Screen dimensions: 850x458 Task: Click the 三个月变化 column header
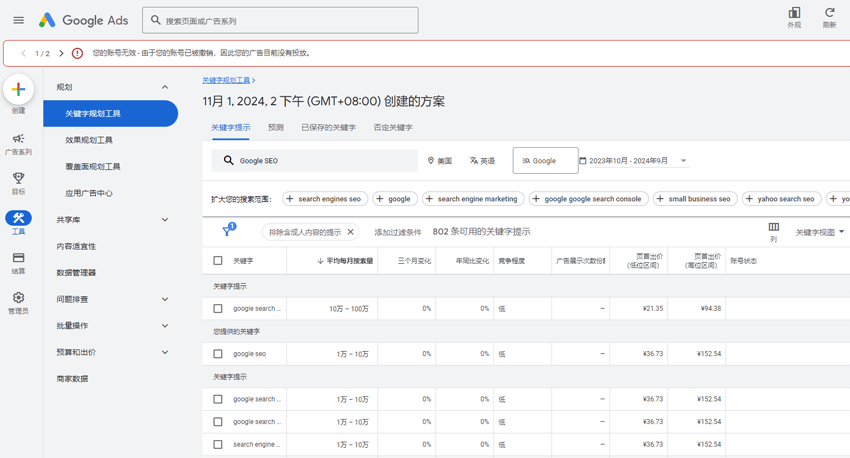click(414, 261)
